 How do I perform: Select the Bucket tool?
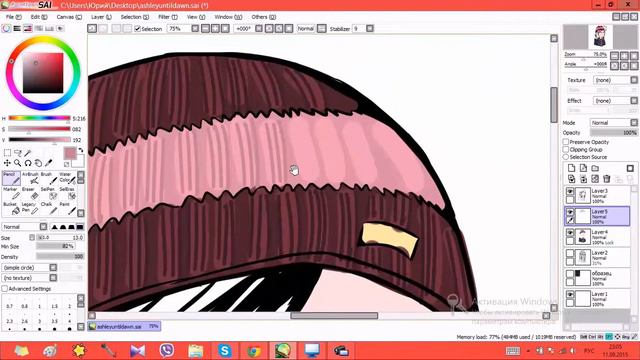11,208
